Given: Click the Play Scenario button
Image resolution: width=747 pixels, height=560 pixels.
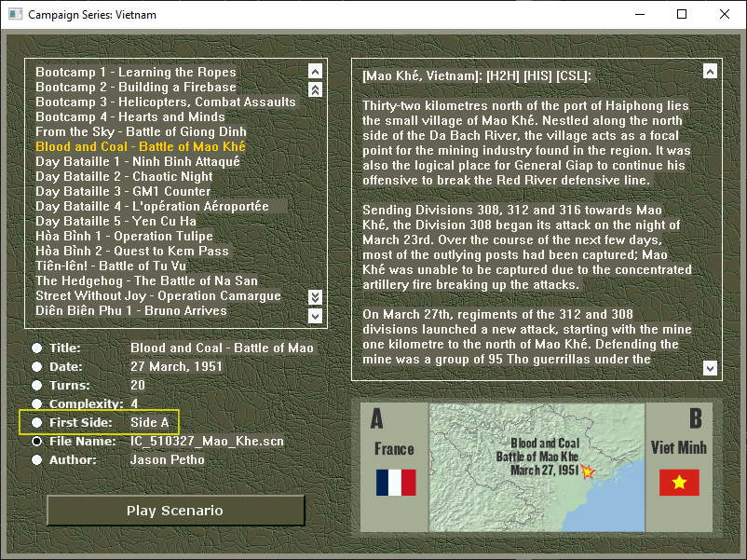Looking at the screenshot, I should click(x=176, y=511).
